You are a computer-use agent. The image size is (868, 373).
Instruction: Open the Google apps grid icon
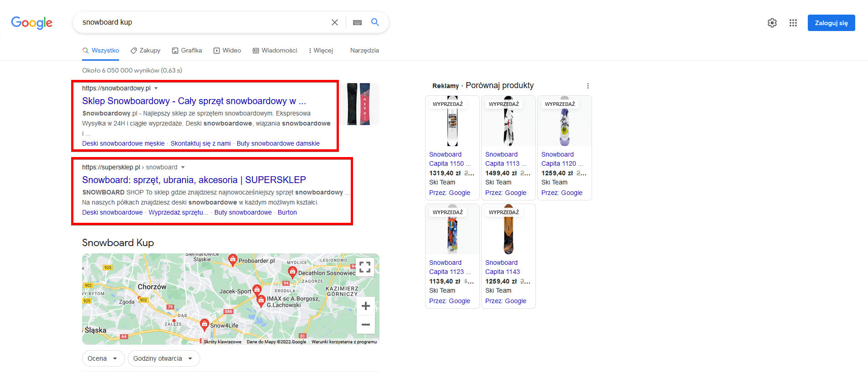tap(793, 23)
